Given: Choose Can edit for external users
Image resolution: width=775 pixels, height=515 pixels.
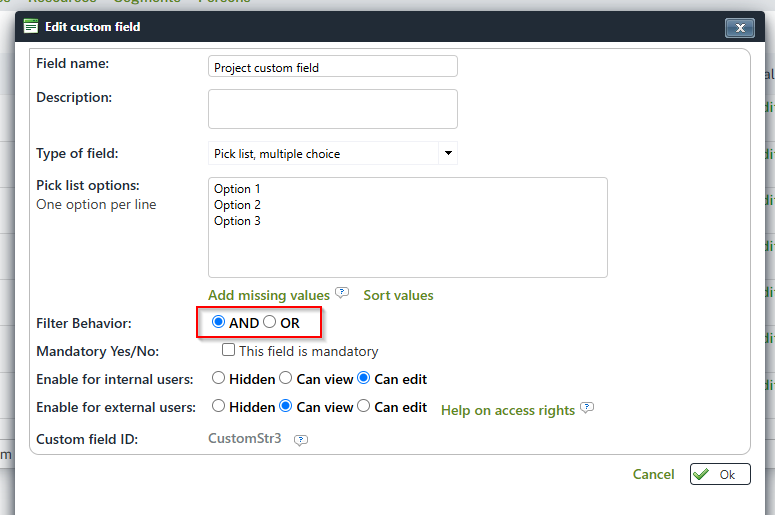Looking at the screenshot, I should click(364, 407).
